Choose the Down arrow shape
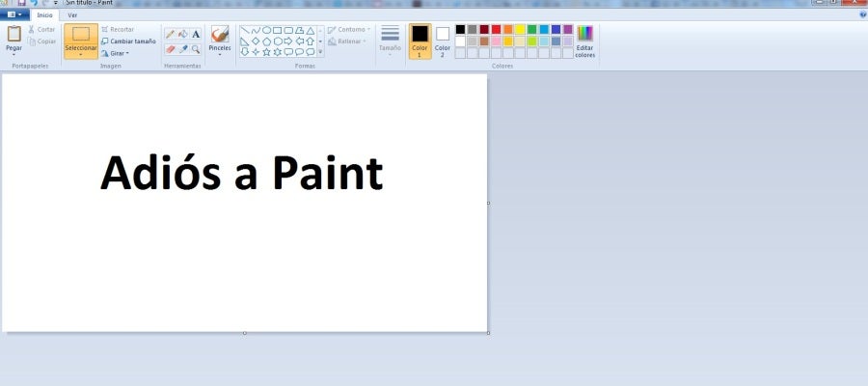Screen dimensions: 868x386 pyautogui.click(x=245, y=51)
